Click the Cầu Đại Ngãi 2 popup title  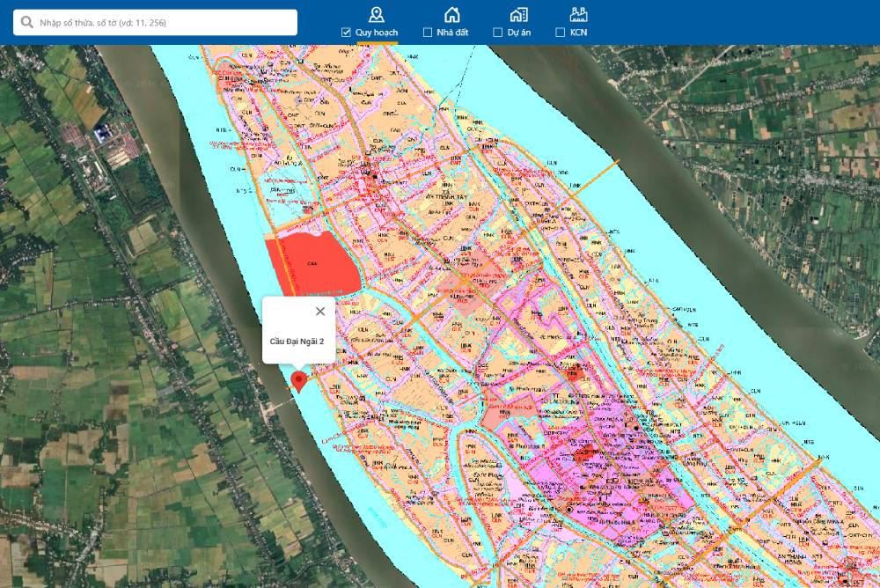pyautogui.click(x=297, y=342)
